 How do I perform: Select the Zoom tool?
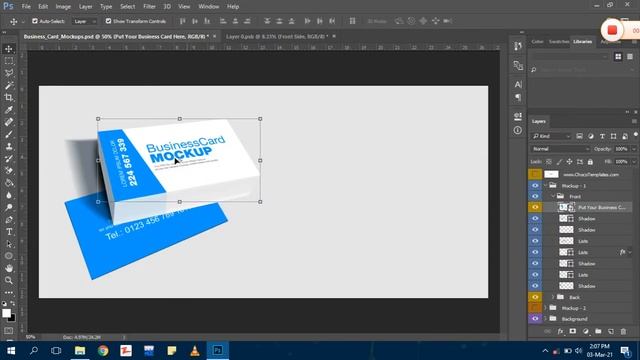coord(9,280)
